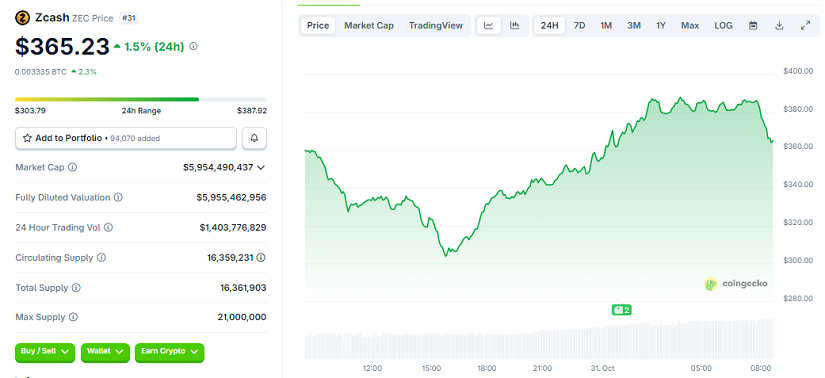Select the Price tab
The height and width of the screenshot is (378, 825).
point(318,25)
